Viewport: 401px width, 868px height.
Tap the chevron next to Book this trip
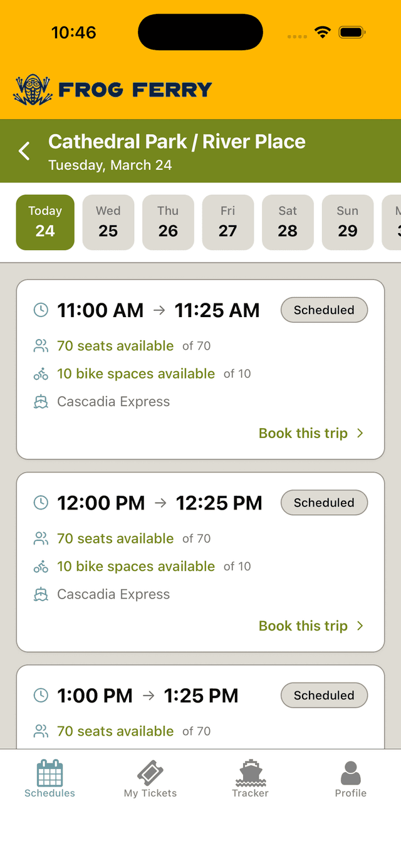click(360, 433)
